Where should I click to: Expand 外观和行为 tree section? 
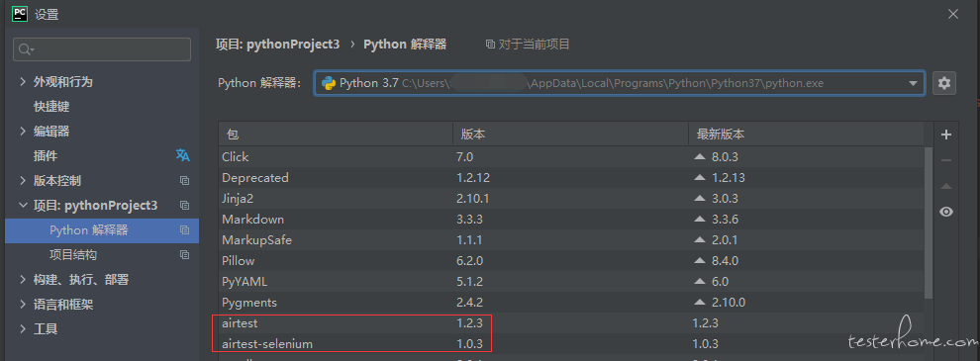coord(23,82)
